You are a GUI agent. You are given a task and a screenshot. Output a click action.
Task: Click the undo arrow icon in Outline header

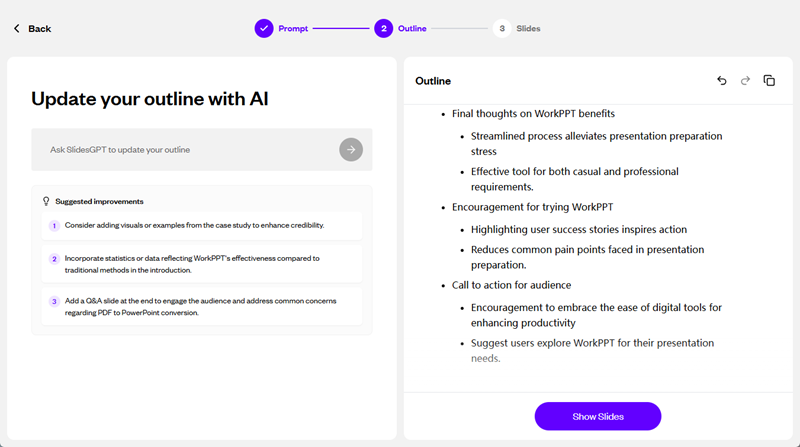tap(722, 81)
